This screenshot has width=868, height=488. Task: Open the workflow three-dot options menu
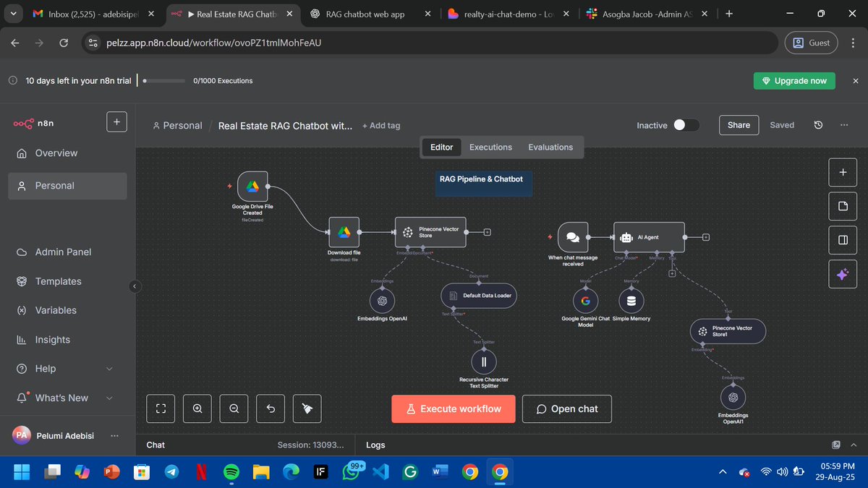(843, 125)
